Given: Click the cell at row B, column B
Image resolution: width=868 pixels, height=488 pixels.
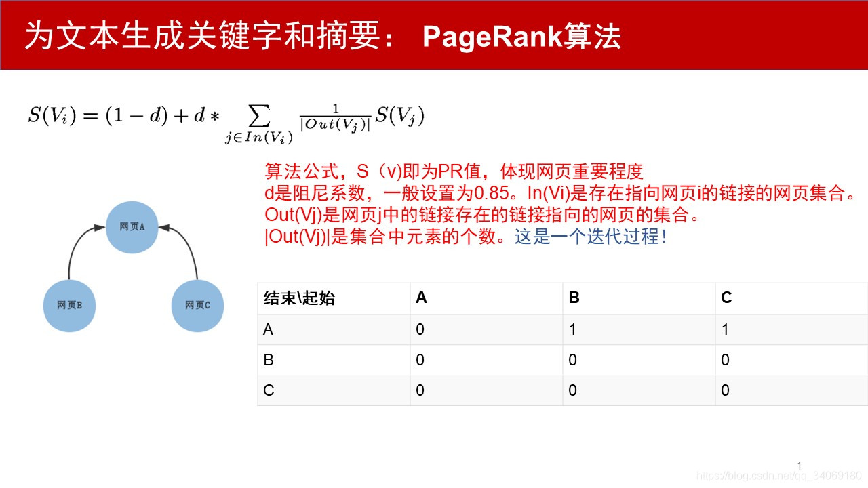Looking at the screenshot, I should 639,360.
